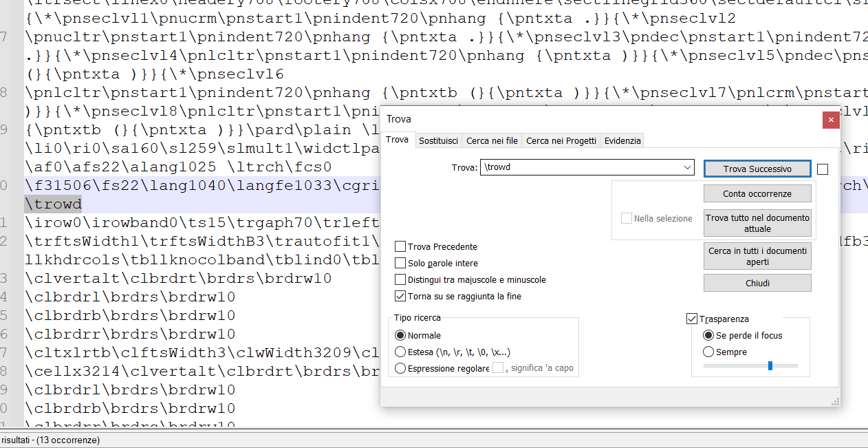This screenshot has width=868, height=448.
Task: Check Solo parole intere option
Action: (400, 263)
